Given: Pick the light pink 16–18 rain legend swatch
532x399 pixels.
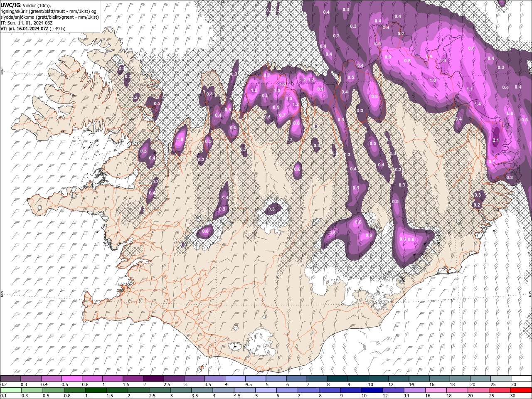Looking at the screenshot, I should tap(436, 390).
